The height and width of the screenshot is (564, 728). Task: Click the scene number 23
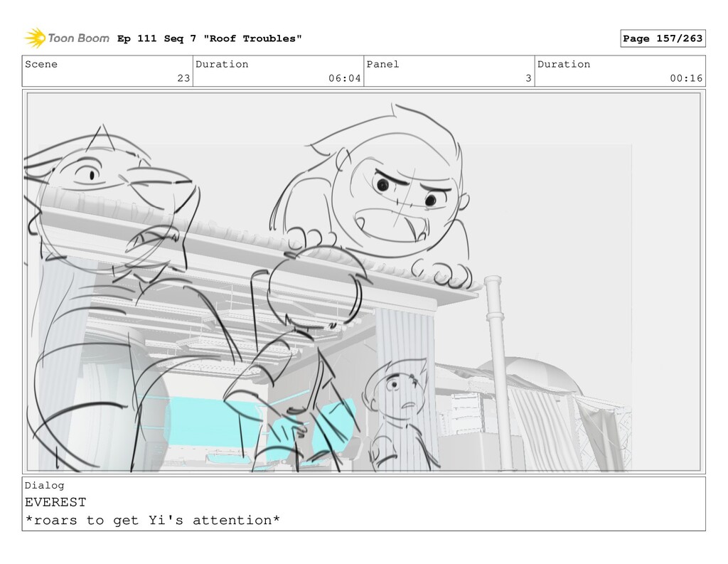(x=184, y=78)
